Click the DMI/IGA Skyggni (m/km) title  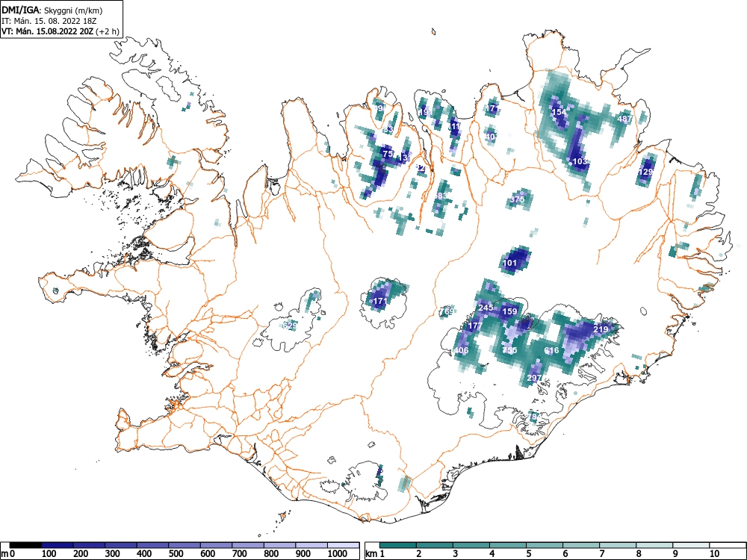click(52, 10)
